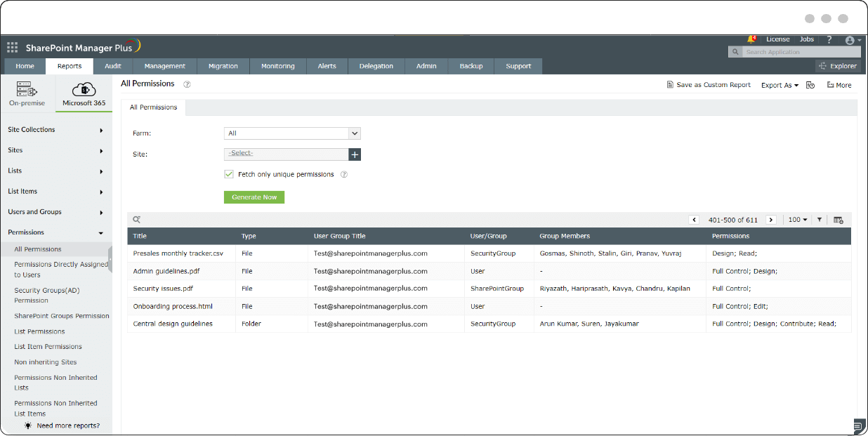The image size is (868, 436).
Task: Expand List Items section
Action: click(x=56, y=191)
